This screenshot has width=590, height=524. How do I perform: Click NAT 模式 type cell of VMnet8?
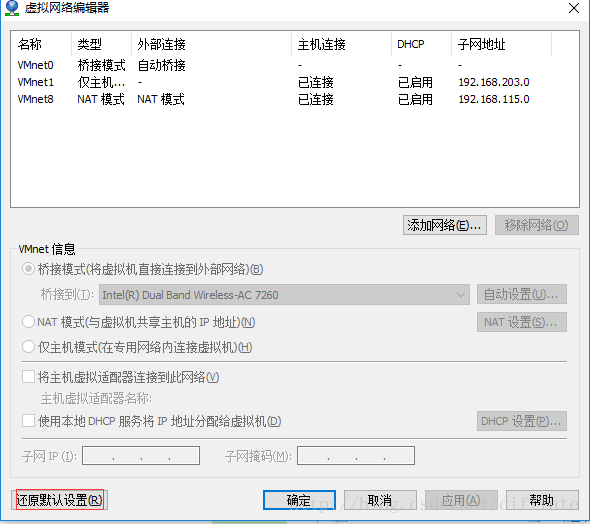[x=101, y=99]
